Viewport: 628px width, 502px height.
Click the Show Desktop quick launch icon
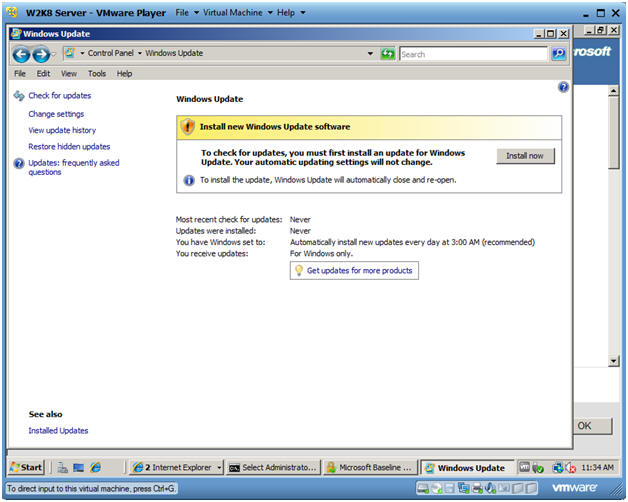point(78,468)
